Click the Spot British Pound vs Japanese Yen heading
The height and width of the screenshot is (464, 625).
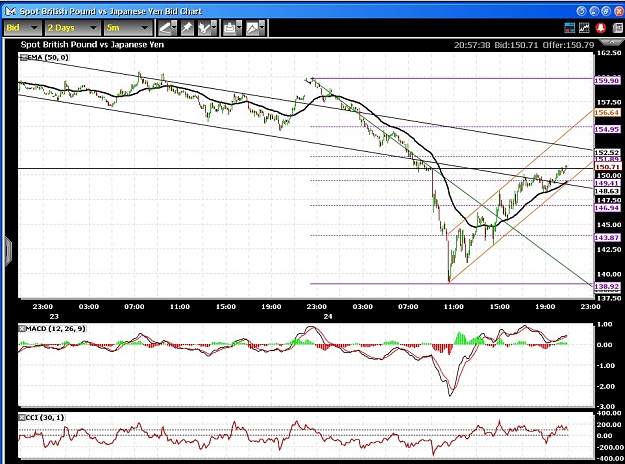click(92, 45)
